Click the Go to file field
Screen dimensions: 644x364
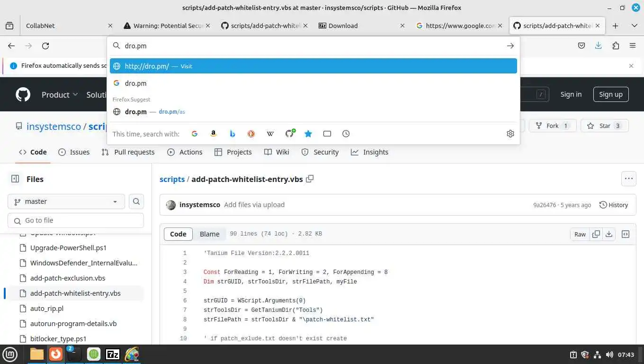[76, 220]
